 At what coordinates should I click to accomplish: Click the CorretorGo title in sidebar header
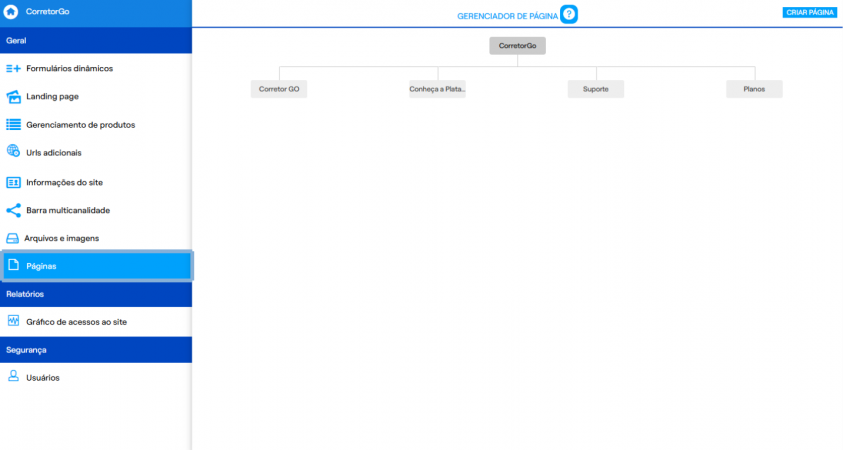[x=47, y=11]
